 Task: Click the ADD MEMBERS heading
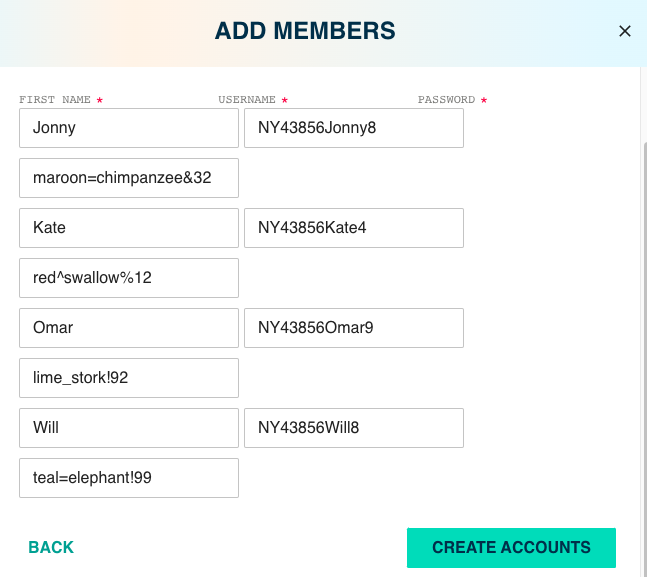pos(305,31)
